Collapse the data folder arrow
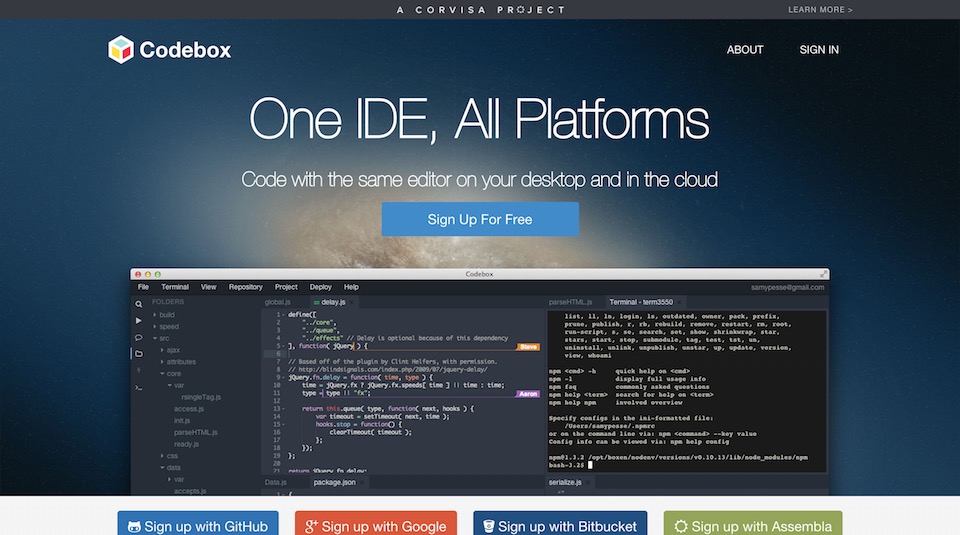 162,467
